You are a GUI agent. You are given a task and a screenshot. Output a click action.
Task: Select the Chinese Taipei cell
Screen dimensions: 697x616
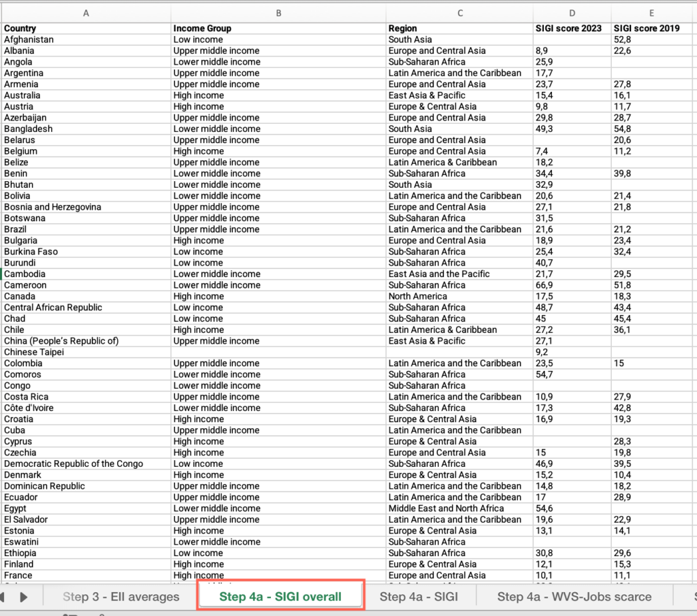86,352
